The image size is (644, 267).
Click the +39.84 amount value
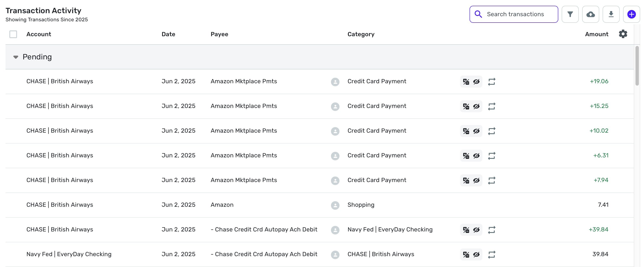pos(599,230)
